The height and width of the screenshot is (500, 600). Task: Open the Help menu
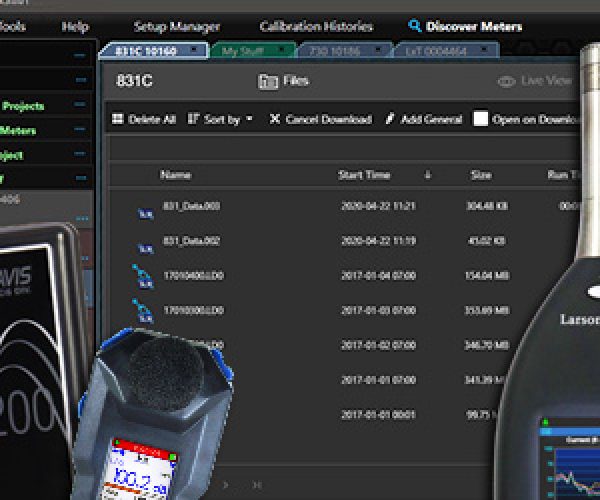pos(75,26)
